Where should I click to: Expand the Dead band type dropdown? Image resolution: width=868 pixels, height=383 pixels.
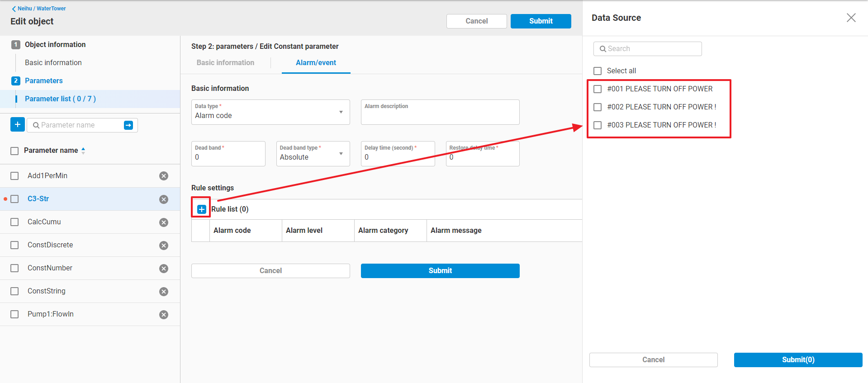point(313,154)
